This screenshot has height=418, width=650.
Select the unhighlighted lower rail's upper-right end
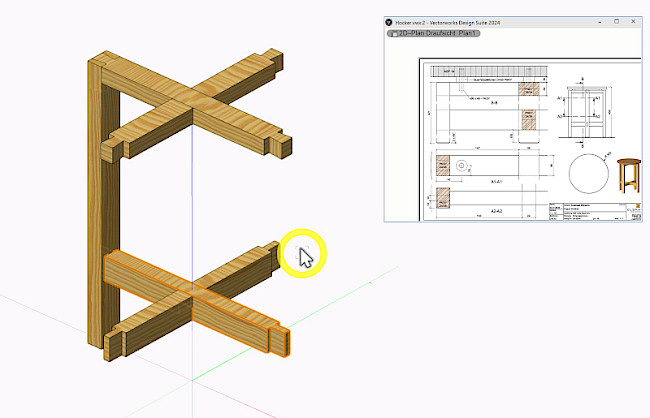click(268, 253)
